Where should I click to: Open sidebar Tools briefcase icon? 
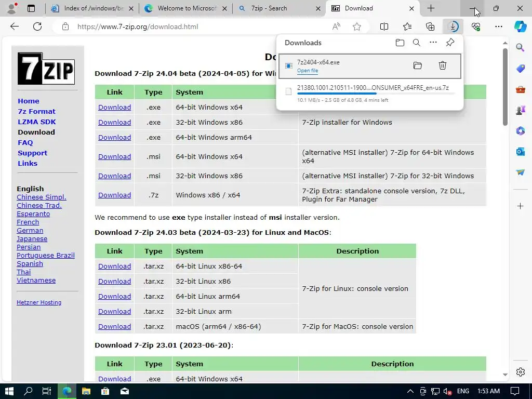[521, 89]
